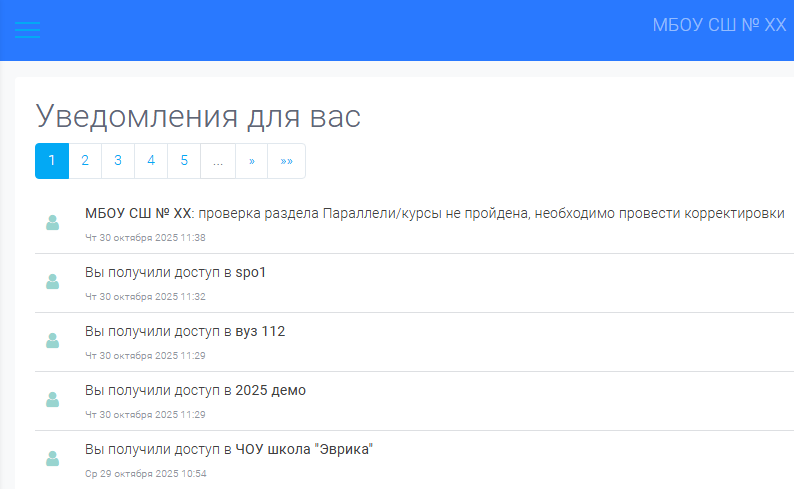This screenshot has height=489, width=794.
Task: Select page 1 in pagination
Action: 52,161
